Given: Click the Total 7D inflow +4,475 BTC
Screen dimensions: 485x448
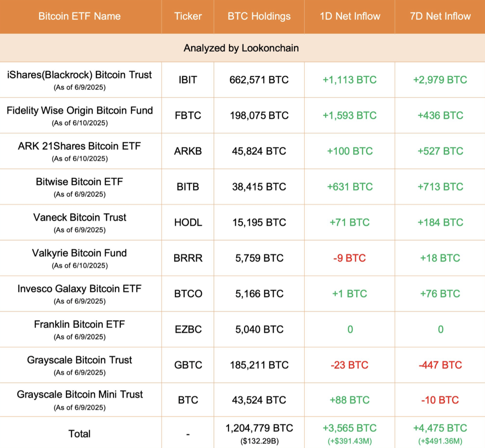Looking at the screenshot, I should 440,428.
